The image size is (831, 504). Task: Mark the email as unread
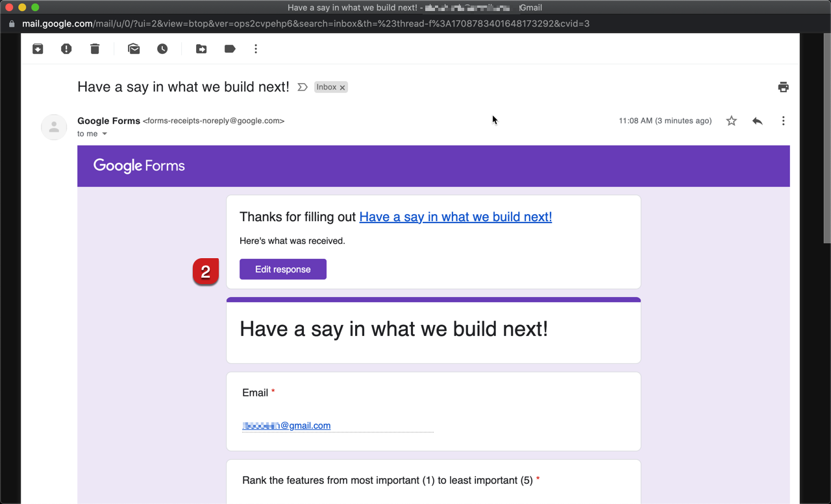[x=134, y=49]
